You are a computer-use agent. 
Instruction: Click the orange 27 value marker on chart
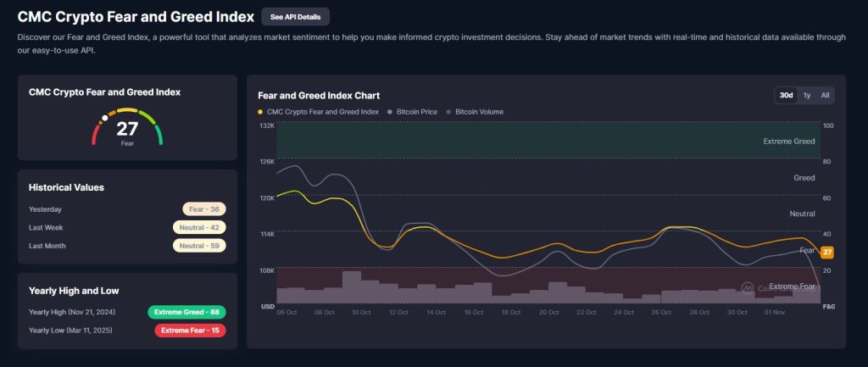click(827, 252)
